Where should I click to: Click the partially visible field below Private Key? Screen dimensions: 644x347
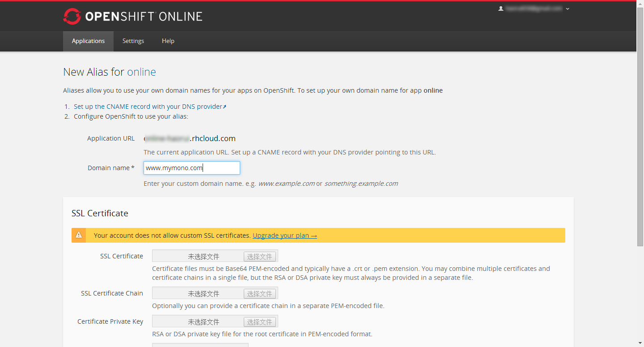pyautogui.click(x=200, y=345)
